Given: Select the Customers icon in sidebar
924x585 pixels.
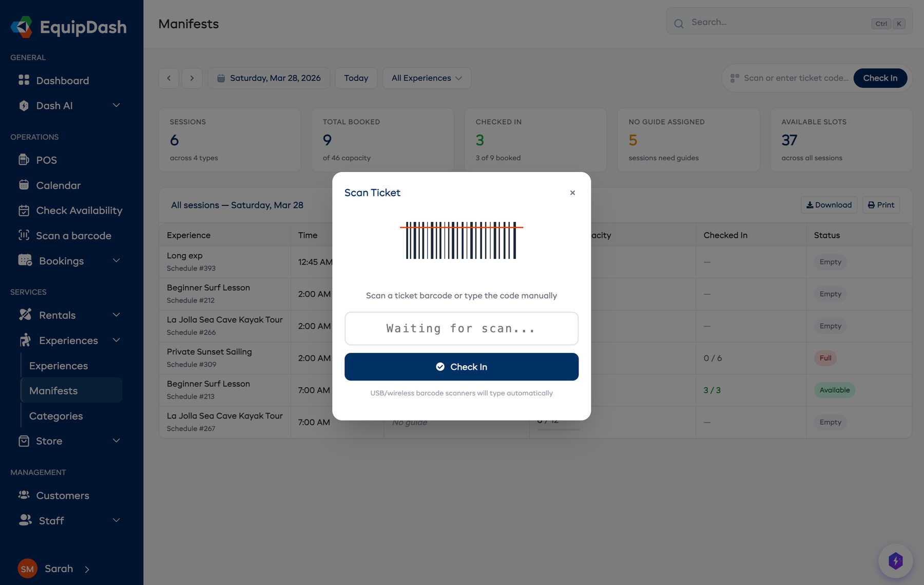Looking at the screenshot, I should [x=24, y=495].
